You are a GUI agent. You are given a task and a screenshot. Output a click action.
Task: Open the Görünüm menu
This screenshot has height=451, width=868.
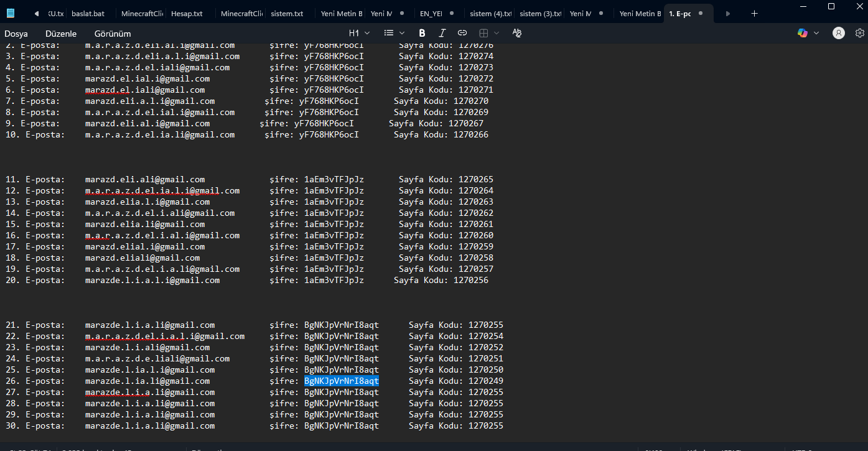(113, 34)
